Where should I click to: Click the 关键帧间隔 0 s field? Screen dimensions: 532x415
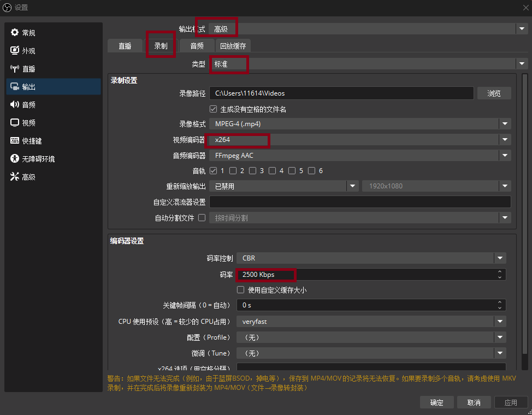click(x=371, y=305)
